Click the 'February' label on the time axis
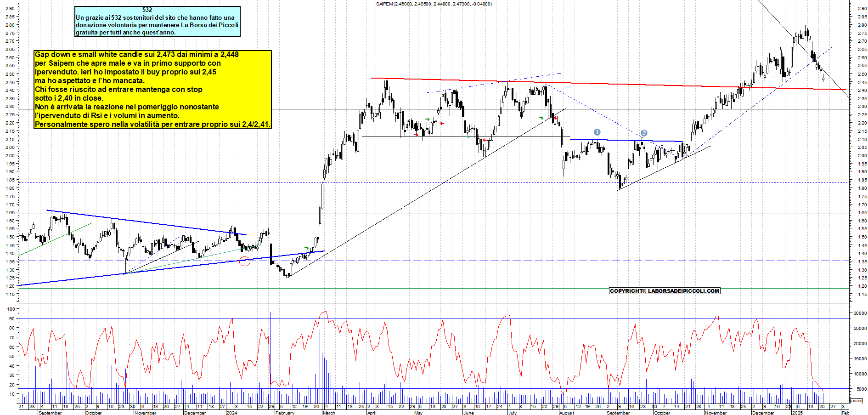The width and height of the screenshot is (868, 415). pos(285,413)
